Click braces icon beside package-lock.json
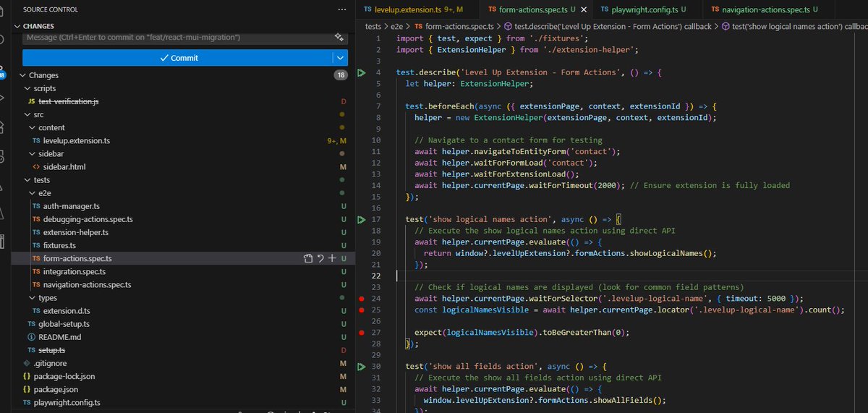Image resolution: width=868 pixels, height=413 pixels. (26, 376)
